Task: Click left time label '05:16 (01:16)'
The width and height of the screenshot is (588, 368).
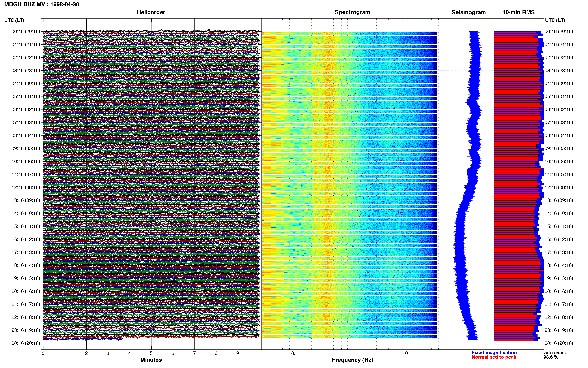Action: pos(26,96)
